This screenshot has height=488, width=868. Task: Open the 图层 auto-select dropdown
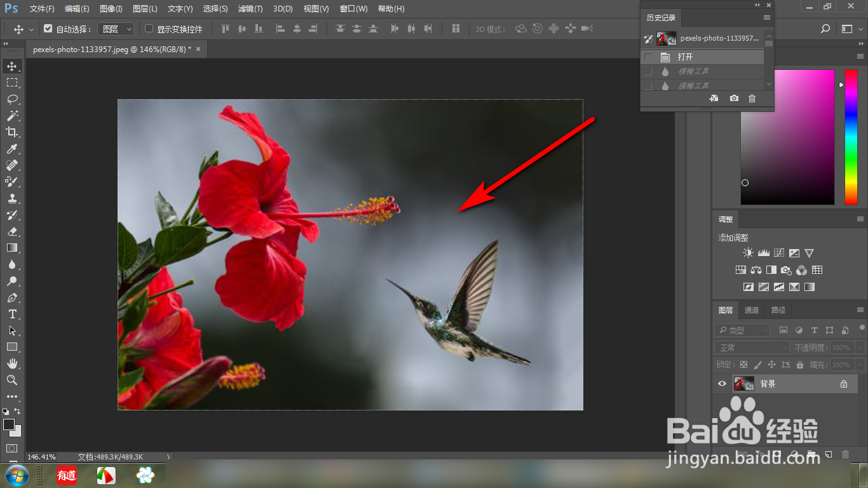tap(116, 29)
